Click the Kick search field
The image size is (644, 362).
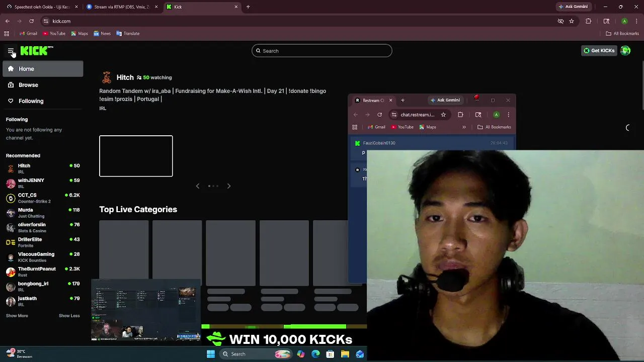point(321,51)
